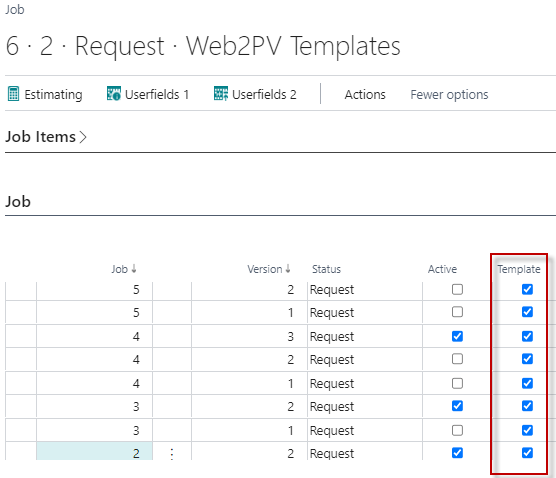Image resolution: width=556 pixels, height=478 pixels.
Task: Toggle Active for job 5 version 1
Action: pos(457,312)
